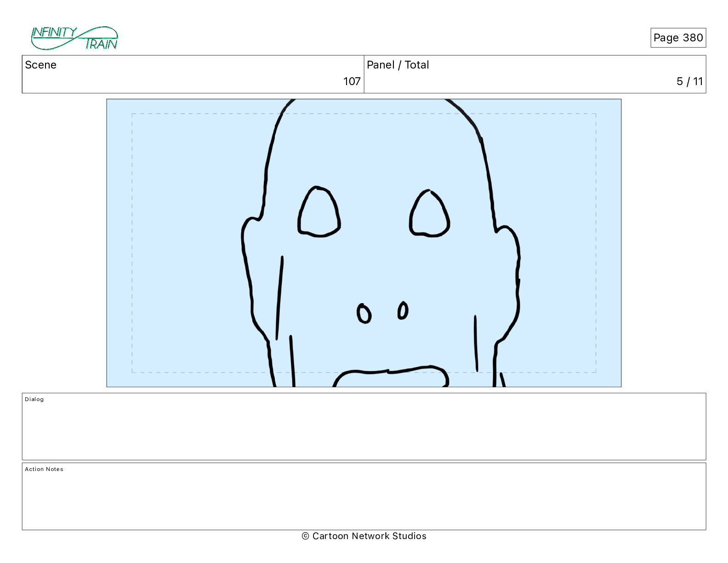Viewport: 728px width, 563px height.
Task: Click inside the Dialog box
Action: (x=364, y=426)
